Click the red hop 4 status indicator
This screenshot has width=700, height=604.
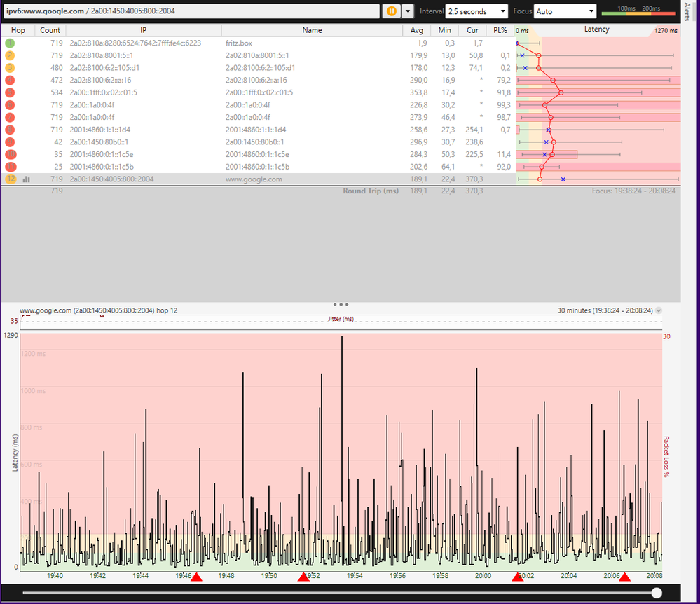pos(9,80)
